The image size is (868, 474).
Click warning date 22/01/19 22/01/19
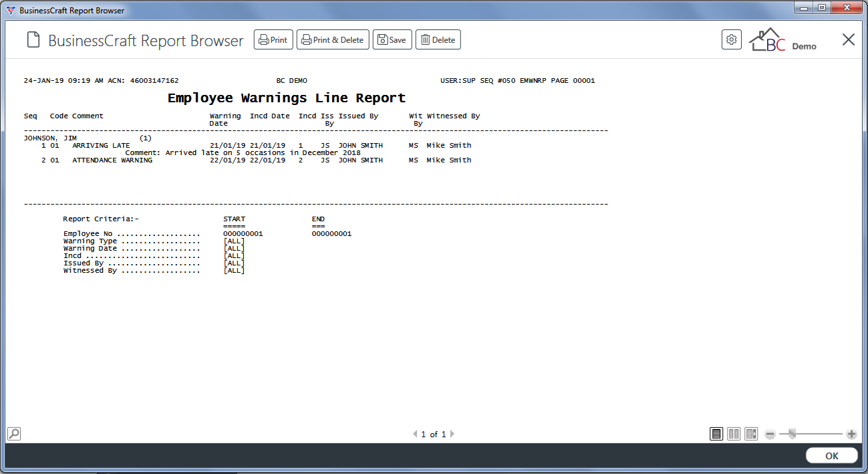(x=247, y=160)
